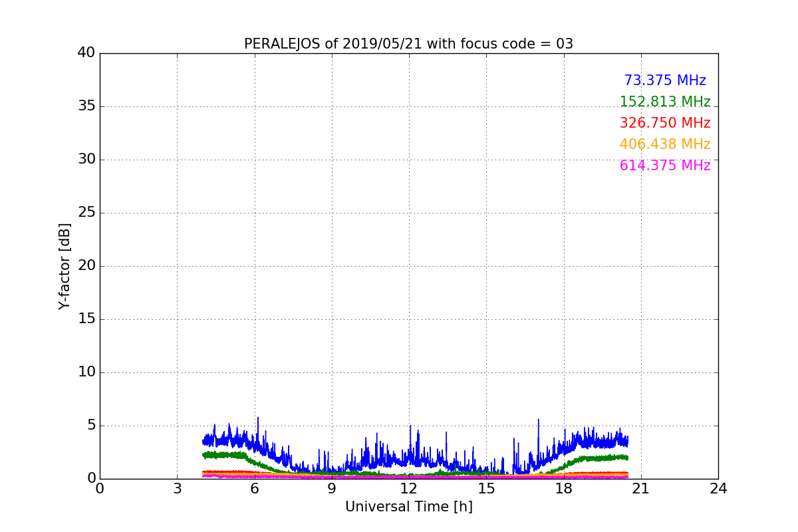Click the x-axis tick label 18

563,489
